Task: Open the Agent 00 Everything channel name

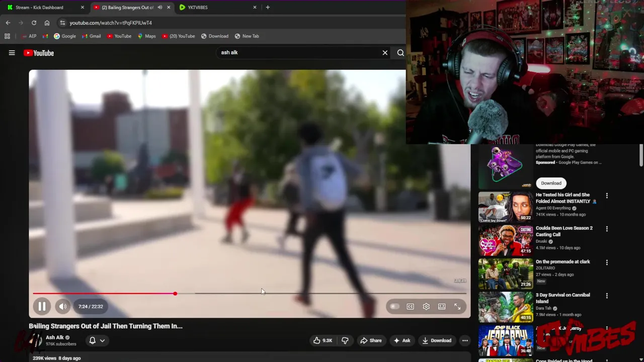Action: [553, 208]
